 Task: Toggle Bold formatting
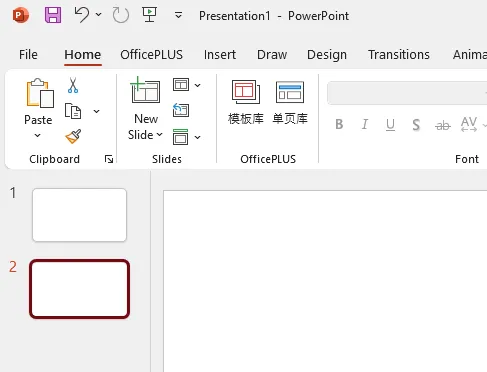tap(339, 124)
